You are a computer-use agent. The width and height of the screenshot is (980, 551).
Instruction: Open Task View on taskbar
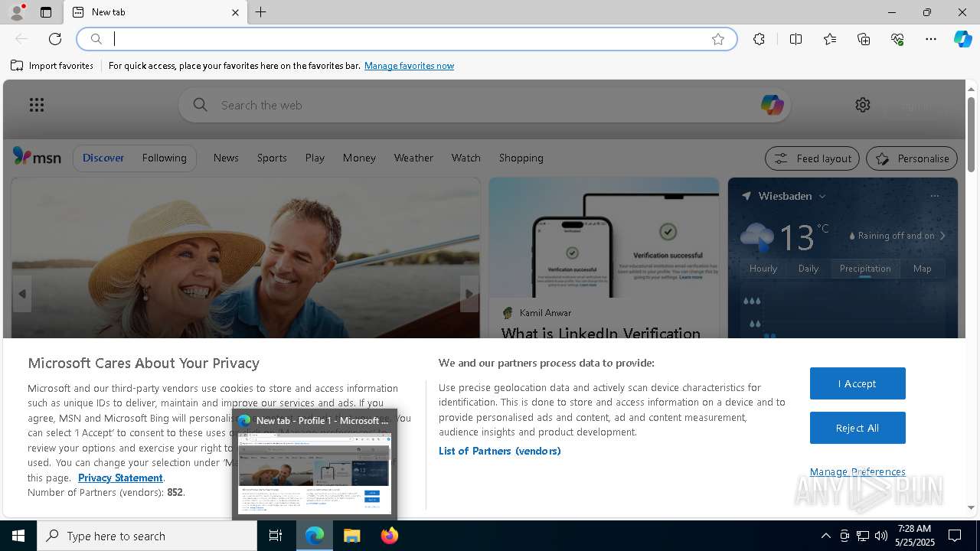276,536
